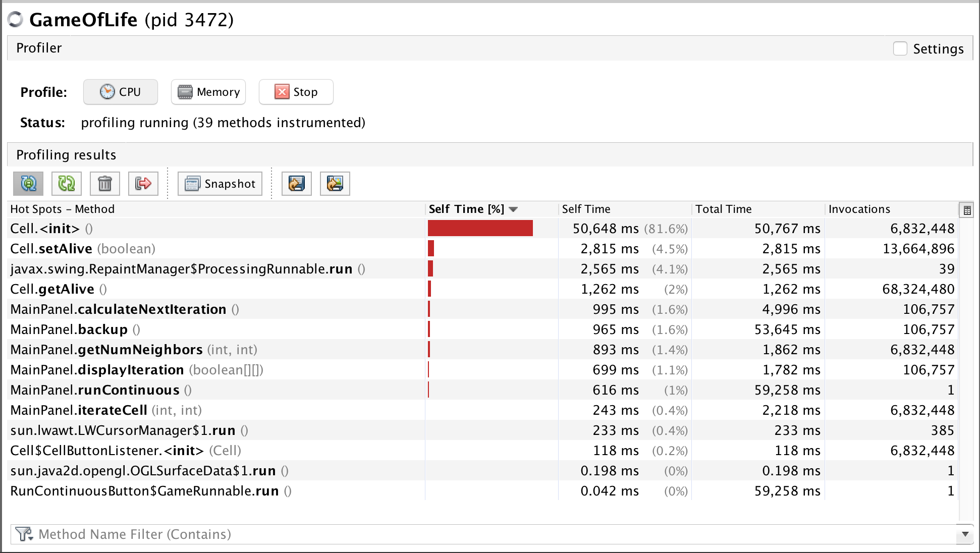Stop the profiling session
This screenshot has height=553, width=980.
coord(296,92)
